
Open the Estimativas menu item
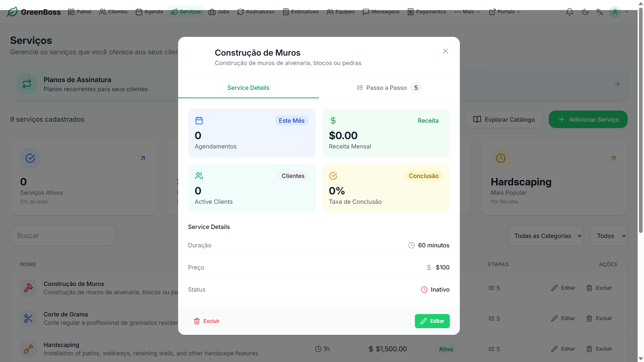301,12
